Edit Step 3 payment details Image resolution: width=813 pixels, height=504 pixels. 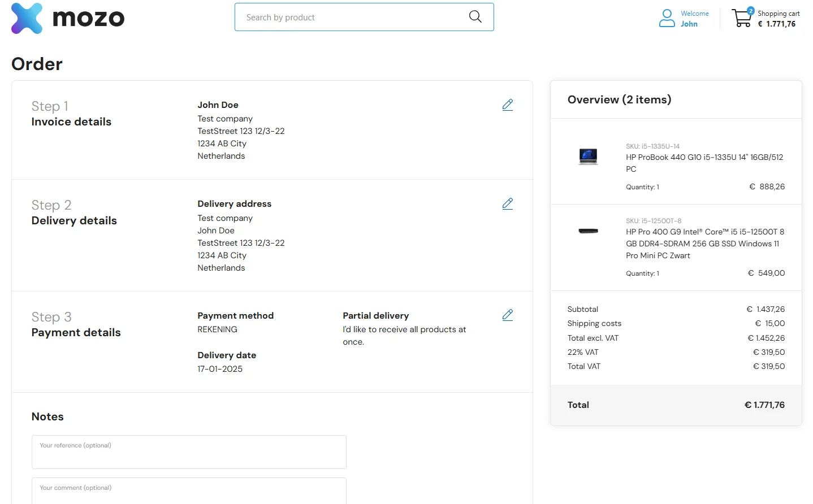pyautogui.click(x=508, y=315)
